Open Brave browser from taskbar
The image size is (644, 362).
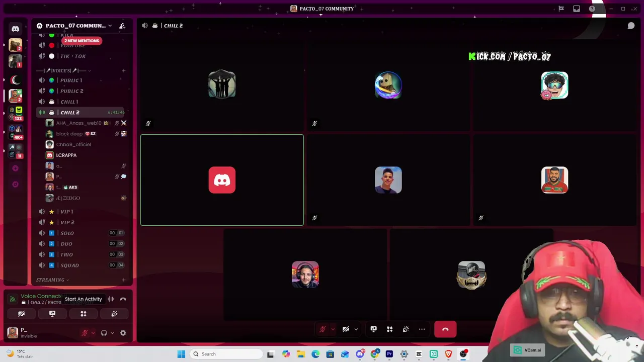448,354
